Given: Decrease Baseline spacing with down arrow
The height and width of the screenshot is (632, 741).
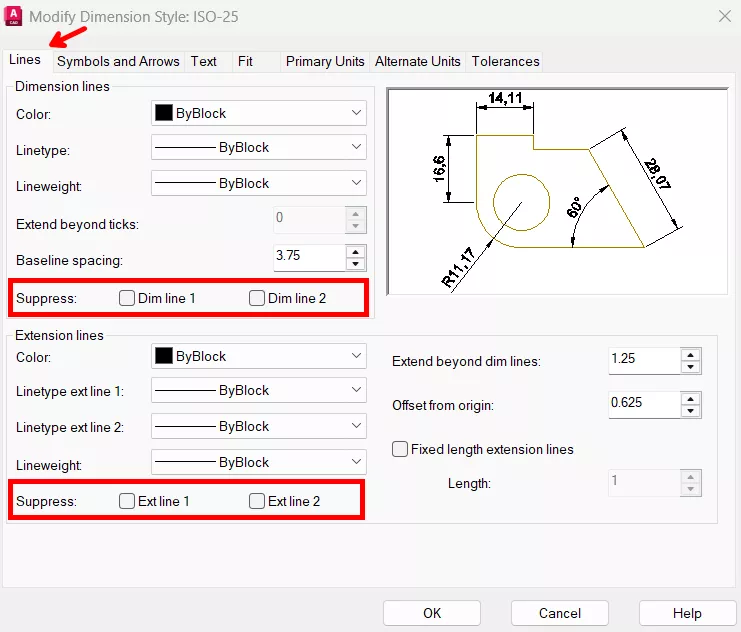Looking at the screenshot, I should pos(356,264).
